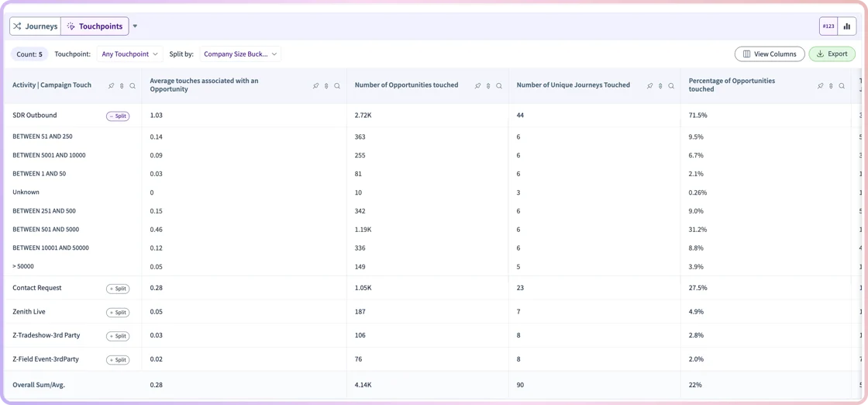Screen dimensions: 868x405
Task: Pin the Activity | Campaign Touch column
Action: [112, 86]
